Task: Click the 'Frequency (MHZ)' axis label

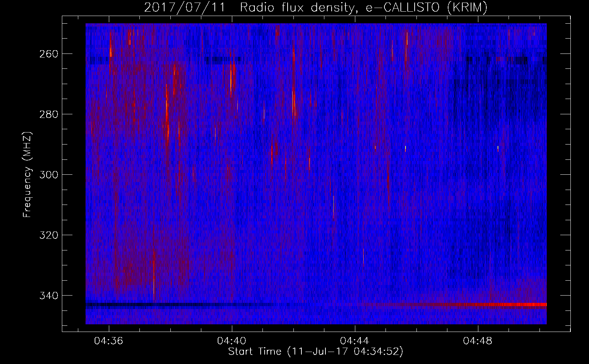Action: point(27,174)
